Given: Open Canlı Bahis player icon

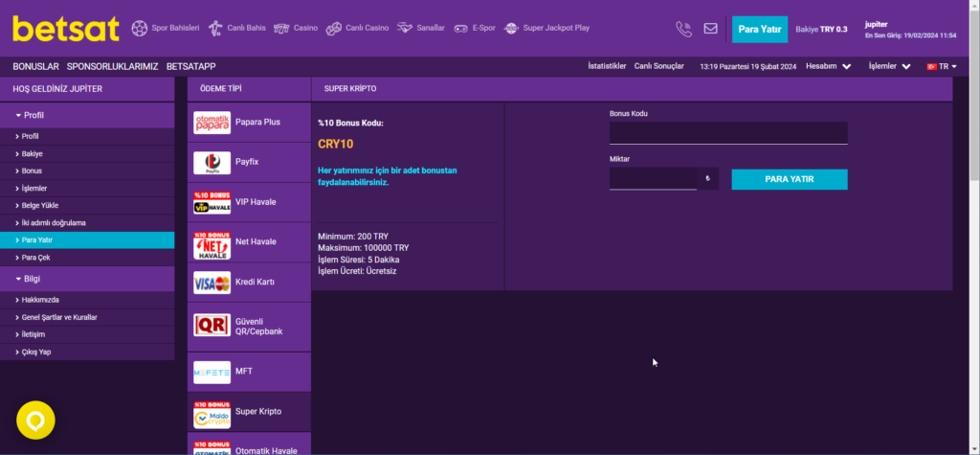Looking at the screenshot, I should pos(215,28).
